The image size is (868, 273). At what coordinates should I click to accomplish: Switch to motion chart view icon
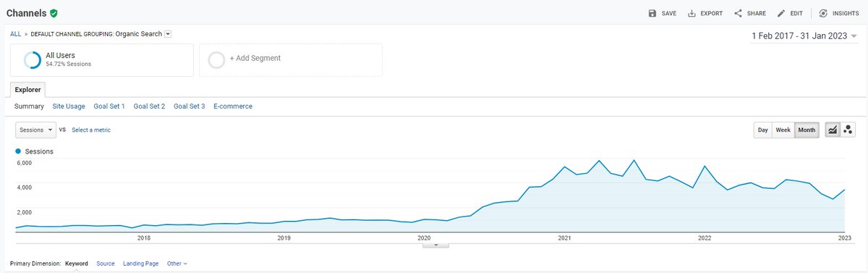coord(848,130)
